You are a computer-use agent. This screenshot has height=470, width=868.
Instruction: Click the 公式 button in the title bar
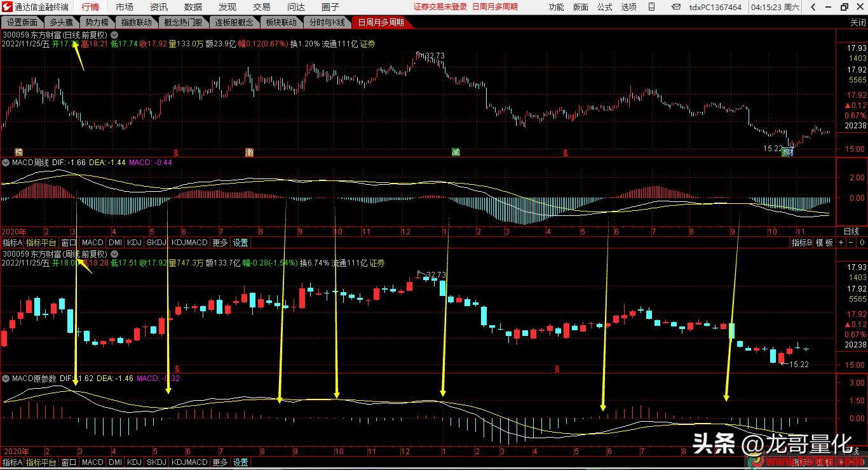(x=605, y=7)
